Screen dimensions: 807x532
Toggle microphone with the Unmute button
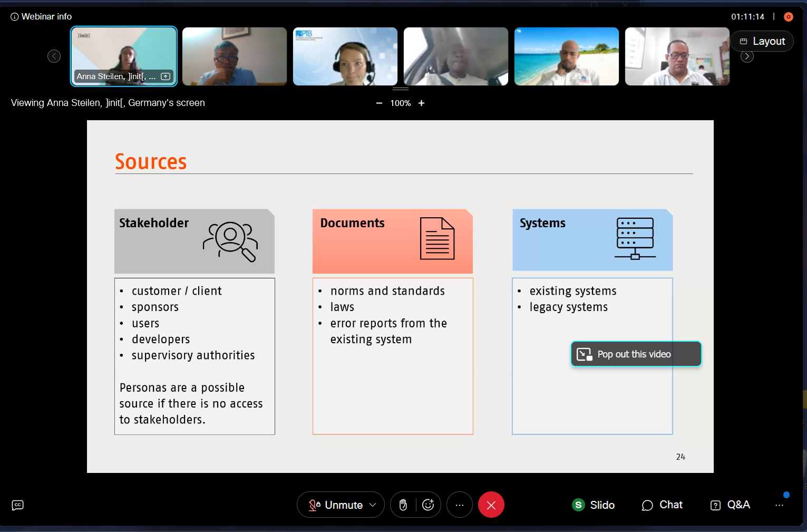(337, 505)
